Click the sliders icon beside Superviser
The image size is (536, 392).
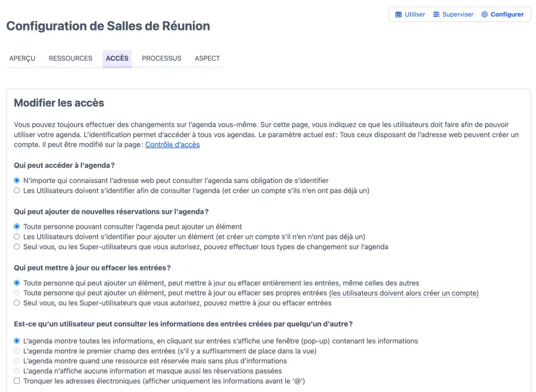(x=437, y=14)
